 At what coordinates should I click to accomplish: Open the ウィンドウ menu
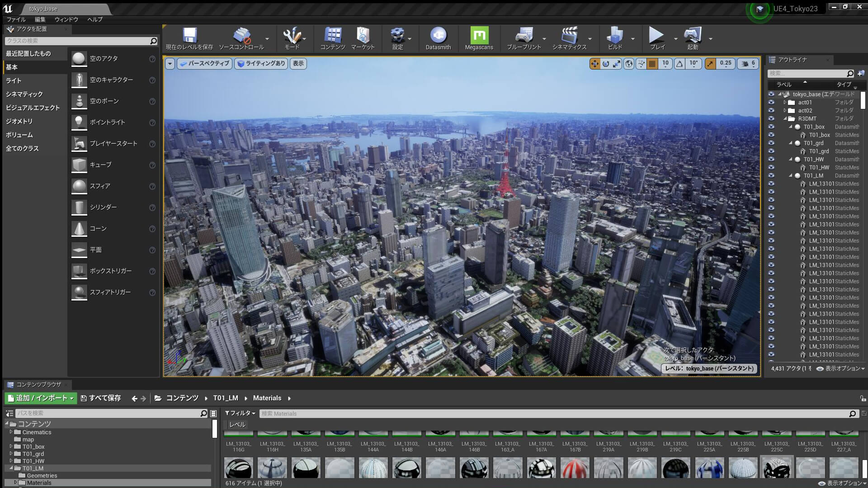(x=66, y=19)
